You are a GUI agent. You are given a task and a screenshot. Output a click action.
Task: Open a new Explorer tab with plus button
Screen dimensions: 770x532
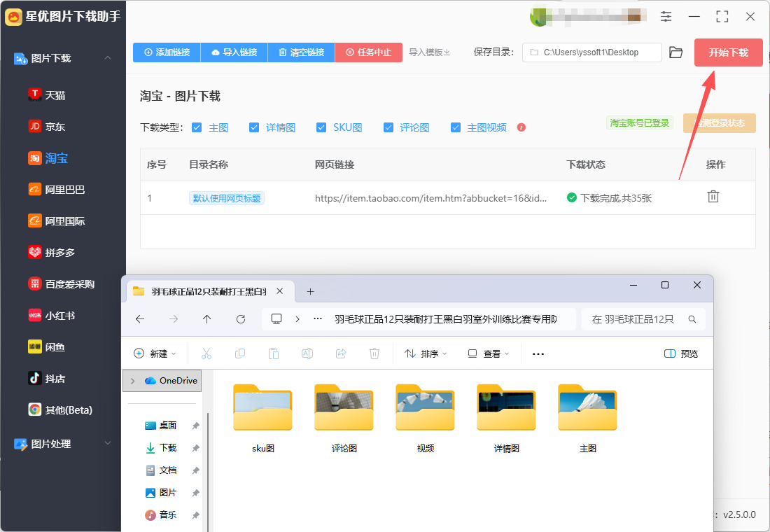pos(311,291)
